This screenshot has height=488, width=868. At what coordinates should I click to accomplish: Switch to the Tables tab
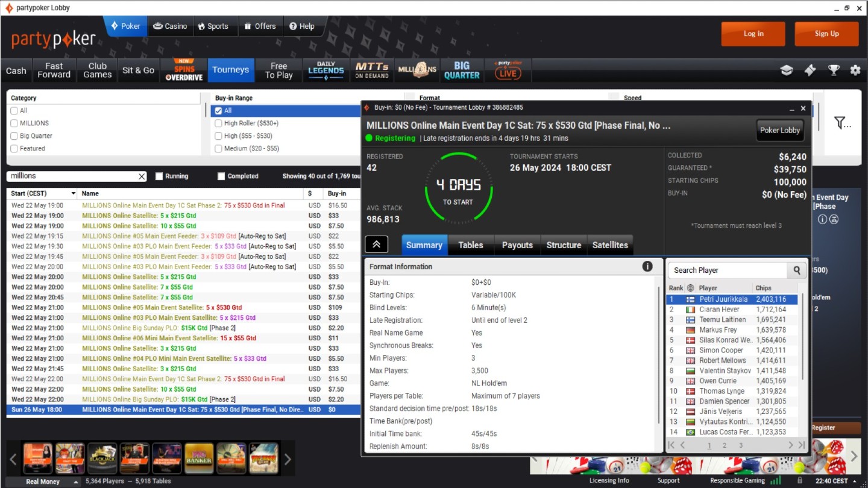pos(471,245)
